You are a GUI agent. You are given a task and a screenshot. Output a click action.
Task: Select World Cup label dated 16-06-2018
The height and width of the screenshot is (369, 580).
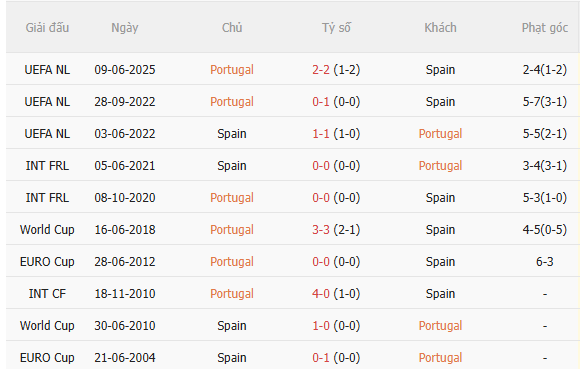47,230
